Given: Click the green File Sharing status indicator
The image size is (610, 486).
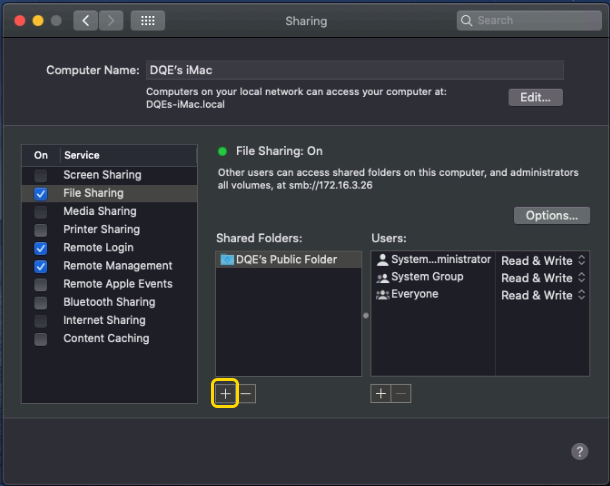Looking at the screenshot, I should coord(223,151).
